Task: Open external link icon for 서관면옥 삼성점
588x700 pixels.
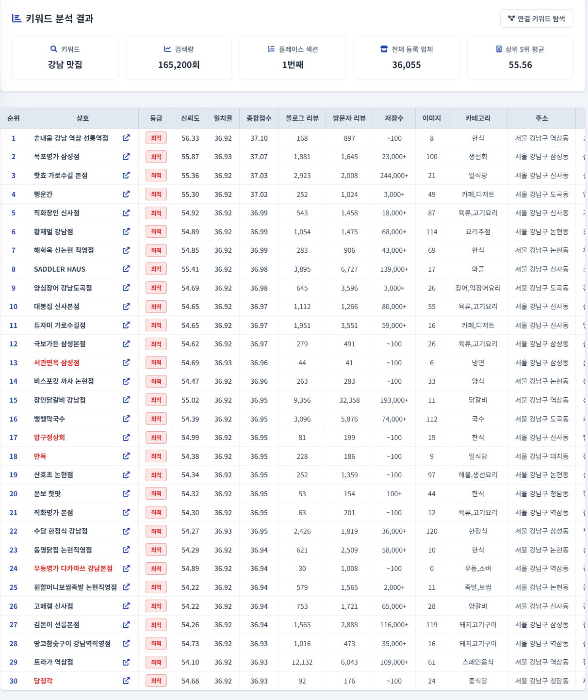Action: (126, 362)
